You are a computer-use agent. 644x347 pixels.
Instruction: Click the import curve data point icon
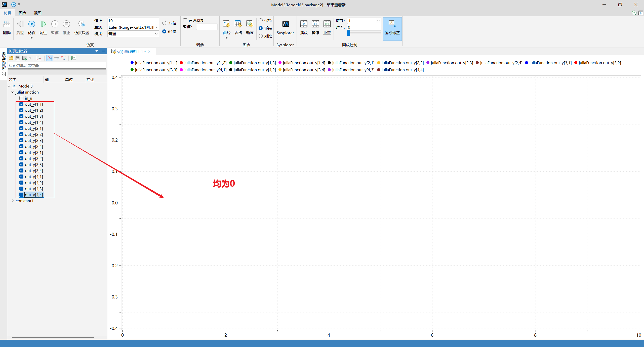coord(39,58)
